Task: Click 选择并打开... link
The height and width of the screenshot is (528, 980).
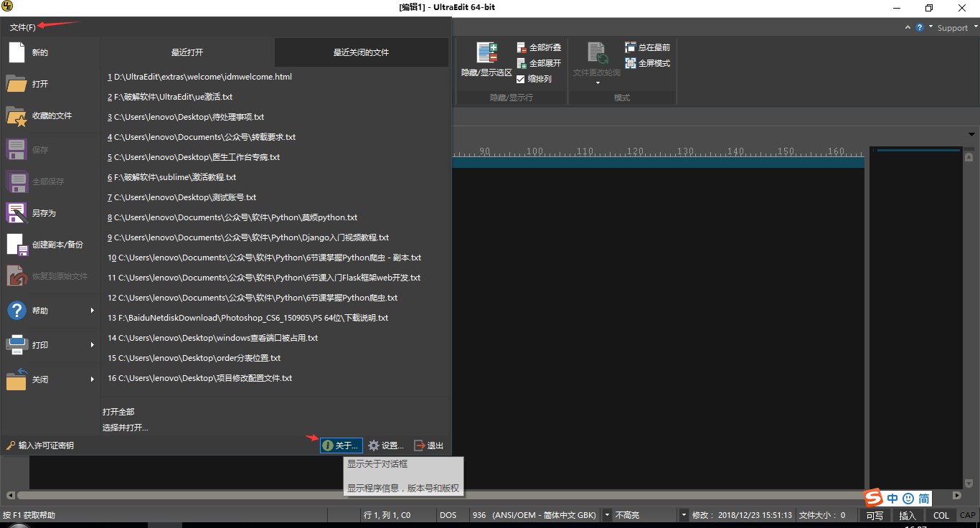Action: coord(126,428)
